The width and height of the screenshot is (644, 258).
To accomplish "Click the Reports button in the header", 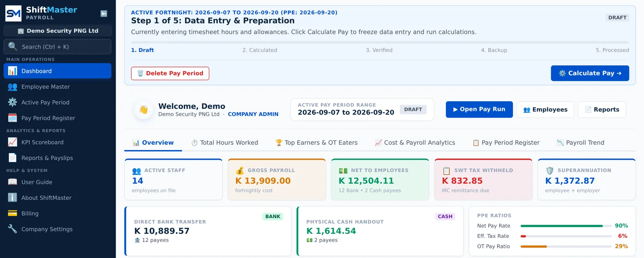I will pyautogui.click(x=602, y=110).
